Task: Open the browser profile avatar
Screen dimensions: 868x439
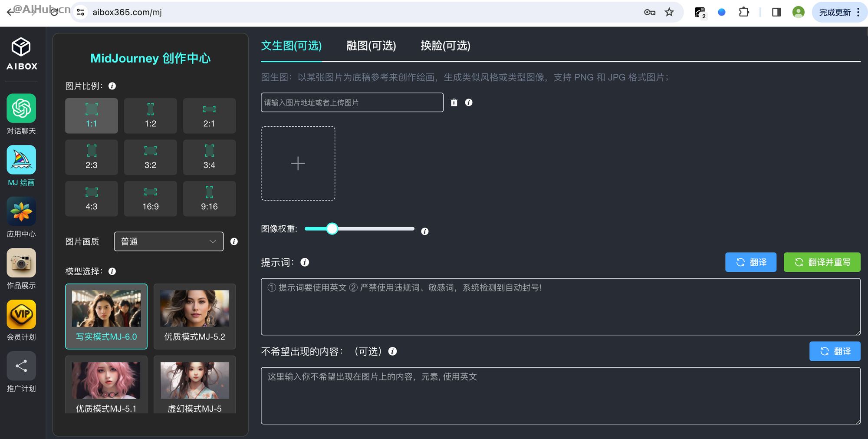Action: pos(798,12)
